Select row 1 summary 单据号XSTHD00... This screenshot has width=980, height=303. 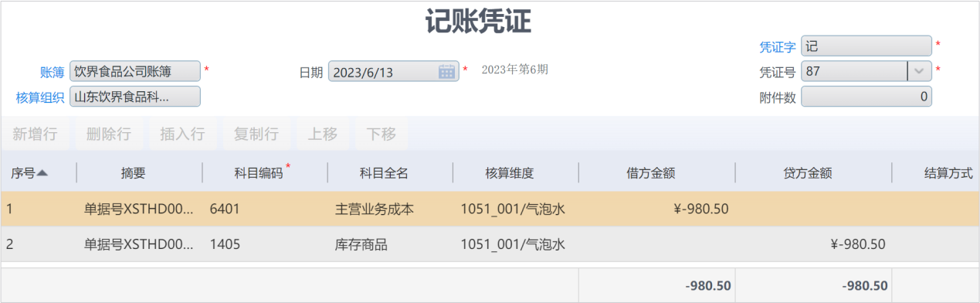(139, 209)
